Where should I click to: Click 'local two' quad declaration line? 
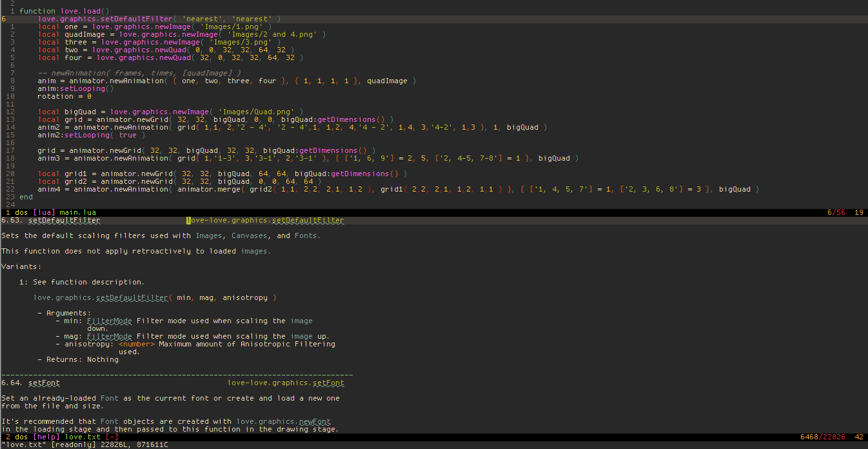tap(166, 50)
